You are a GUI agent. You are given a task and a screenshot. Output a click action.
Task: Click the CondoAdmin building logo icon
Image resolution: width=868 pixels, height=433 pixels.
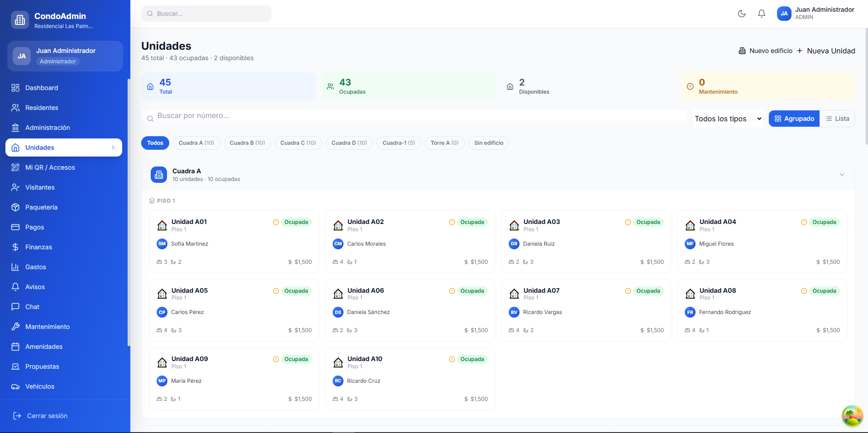tap(20, 20)
